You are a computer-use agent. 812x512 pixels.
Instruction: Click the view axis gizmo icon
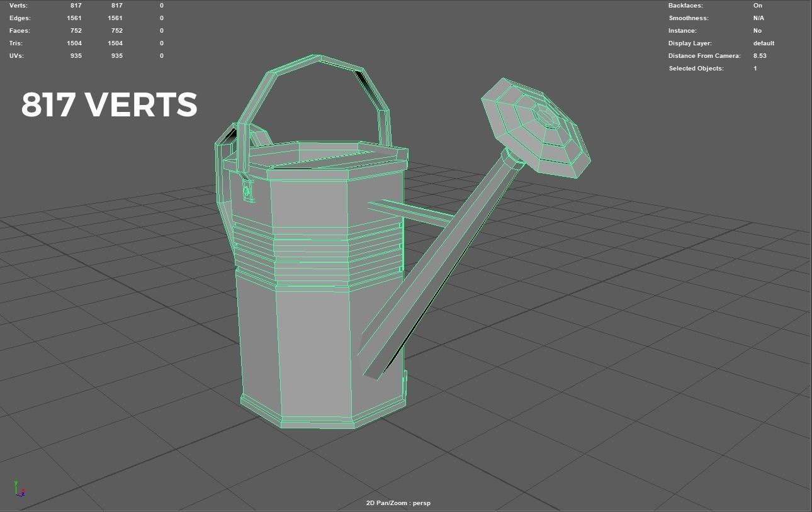coord(19,489)
